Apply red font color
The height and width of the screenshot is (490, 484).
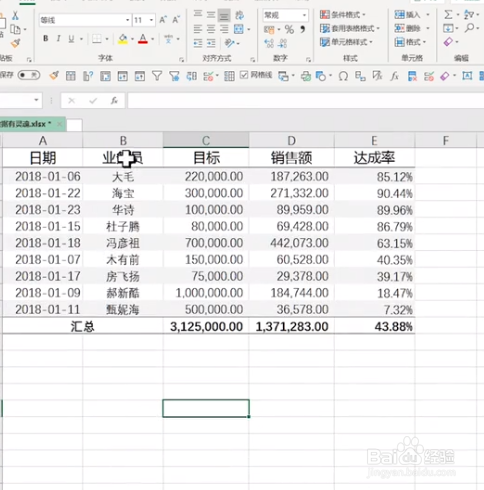(143, 39)
